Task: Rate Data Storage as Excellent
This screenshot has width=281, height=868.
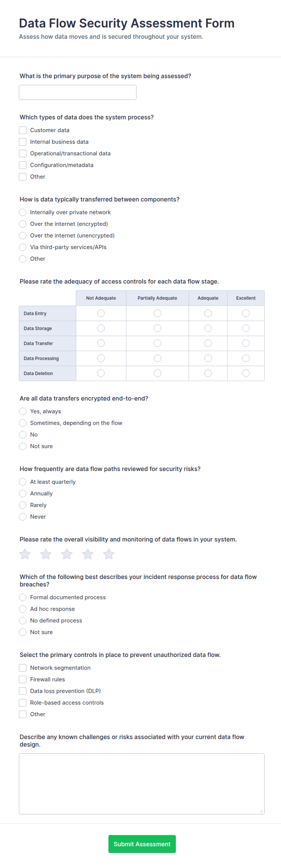Action: tap(246, 328)
